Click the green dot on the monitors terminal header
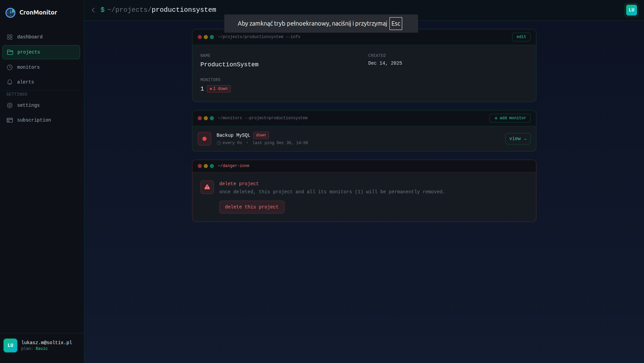644x363 pixels. point(212,118)
